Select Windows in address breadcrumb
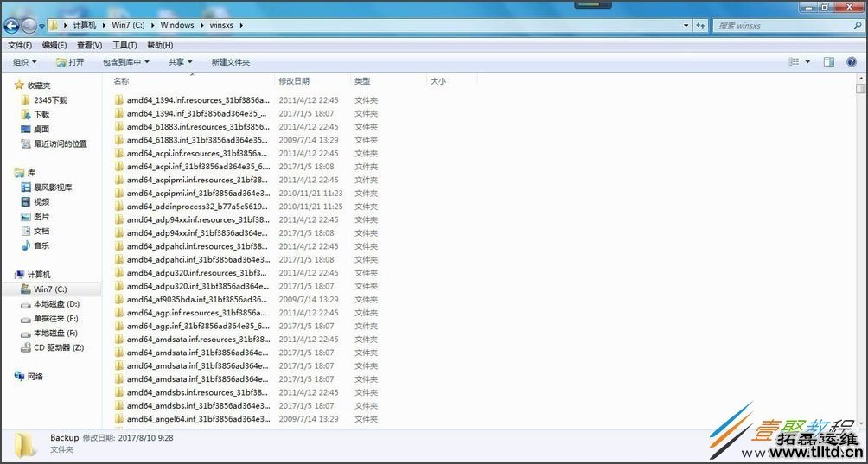 coord(177,25)
